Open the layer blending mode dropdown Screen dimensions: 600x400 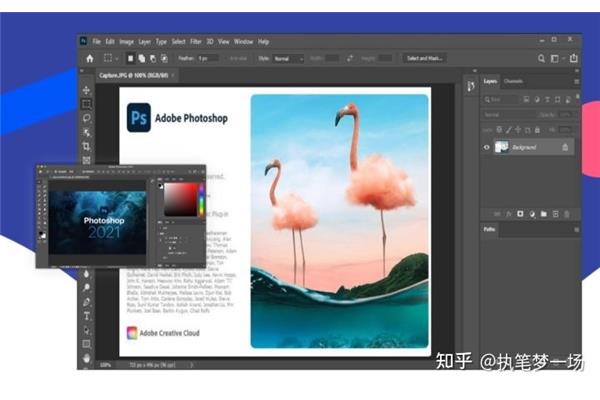tap(509, 114)
